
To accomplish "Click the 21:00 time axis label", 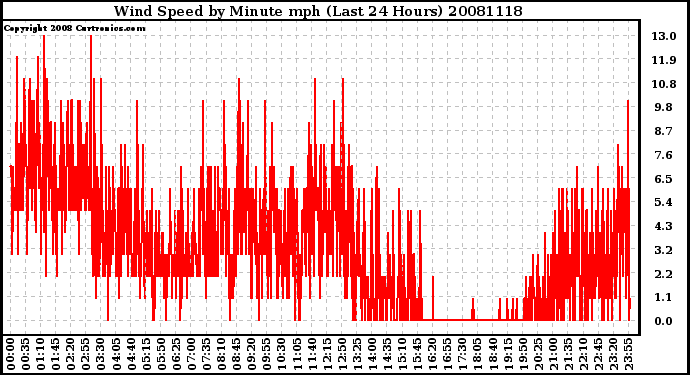I will coord(552,354).
